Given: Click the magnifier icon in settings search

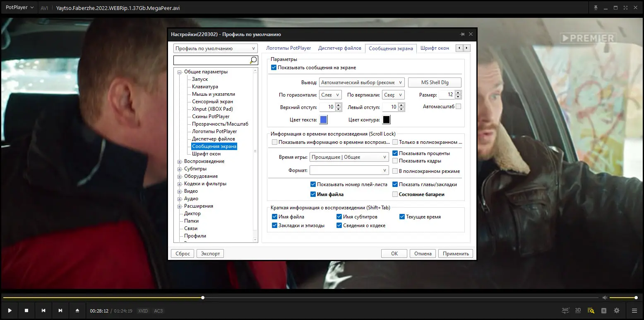Looking at the screenshot, I should tap(253, 61).
